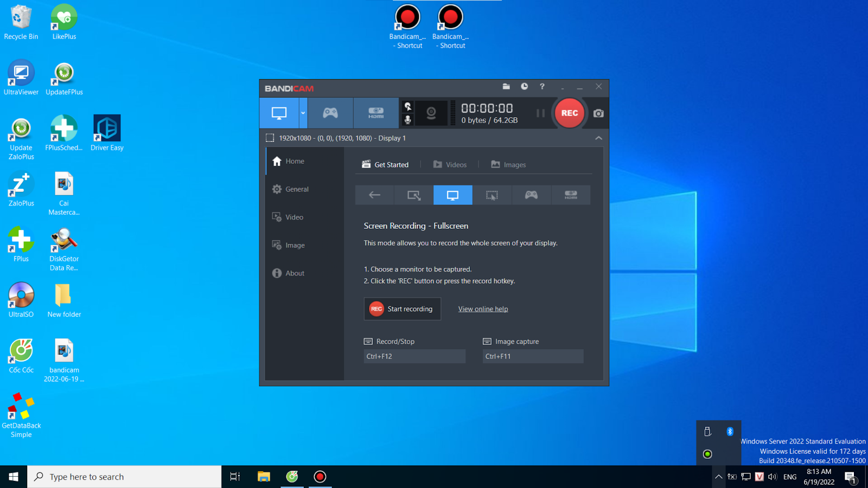The height and width of the screenshot is (488, 868).
Task: Toggle the microphone recording icon
Action: 408,119
